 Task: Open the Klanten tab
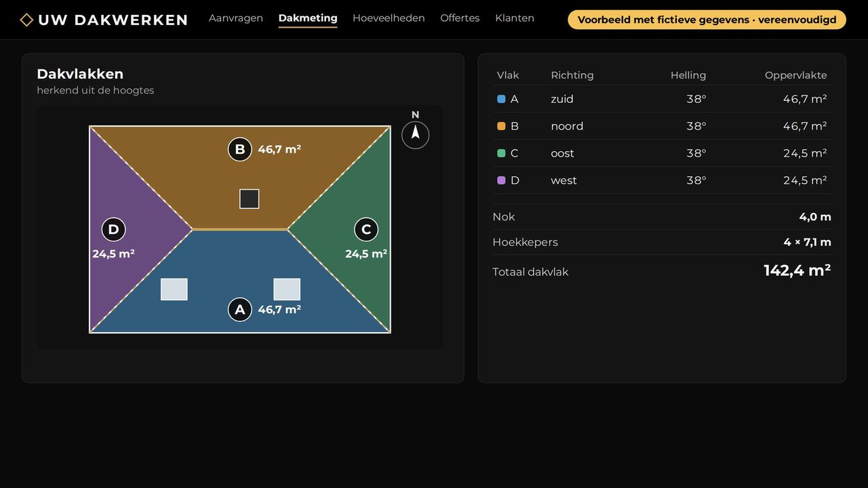[x=515, y=18]
